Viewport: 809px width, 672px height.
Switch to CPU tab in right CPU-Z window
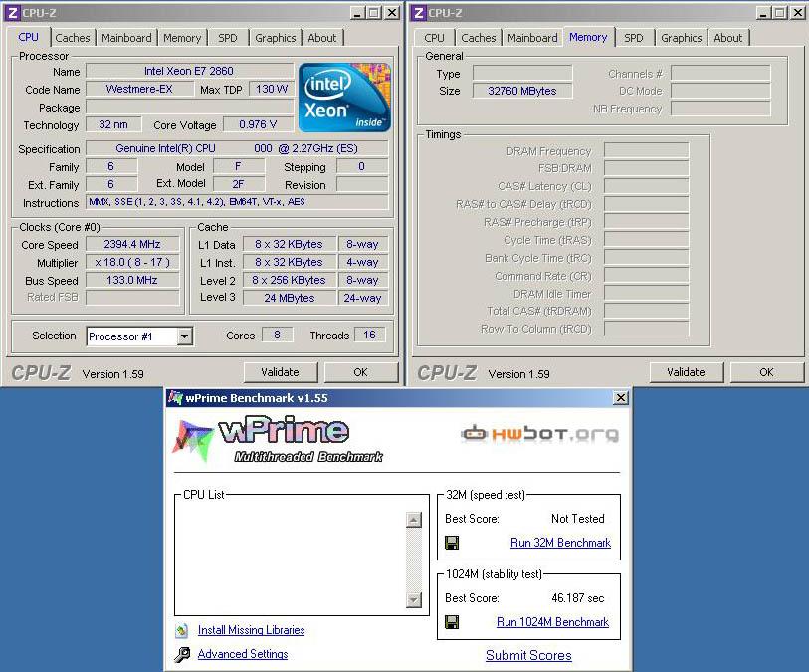(x=434, y=38)
